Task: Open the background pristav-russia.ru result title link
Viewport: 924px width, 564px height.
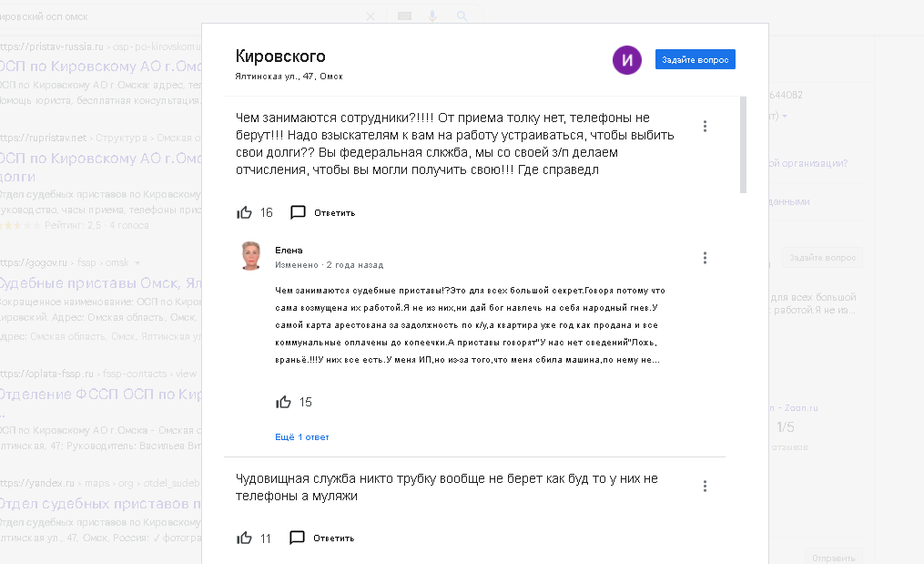Action: click(x=101, y=67)
